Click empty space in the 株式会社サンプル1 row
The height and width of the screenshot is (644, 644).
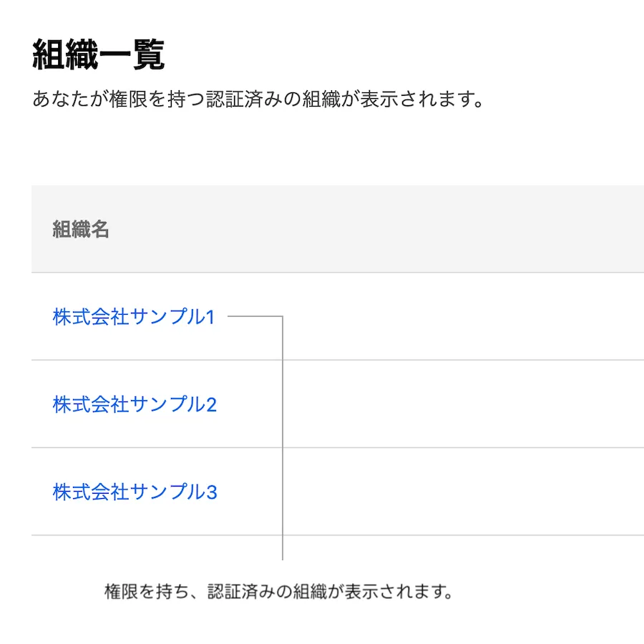(465, 317)
